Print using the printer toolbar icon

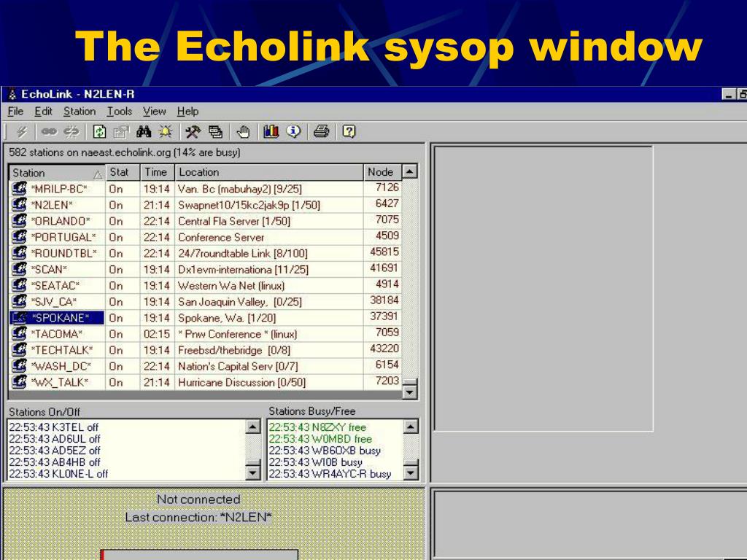(321, 131)
